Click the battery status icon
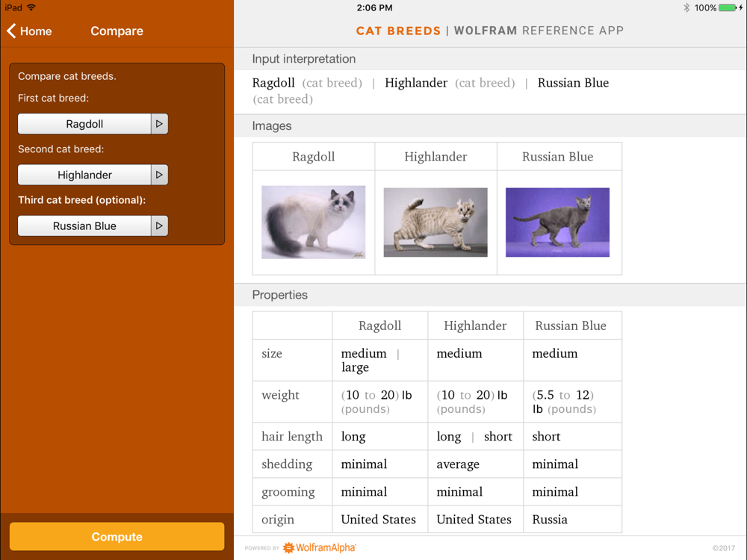The height and width of the screenshot is (560, 747). (x=728, y=7)
